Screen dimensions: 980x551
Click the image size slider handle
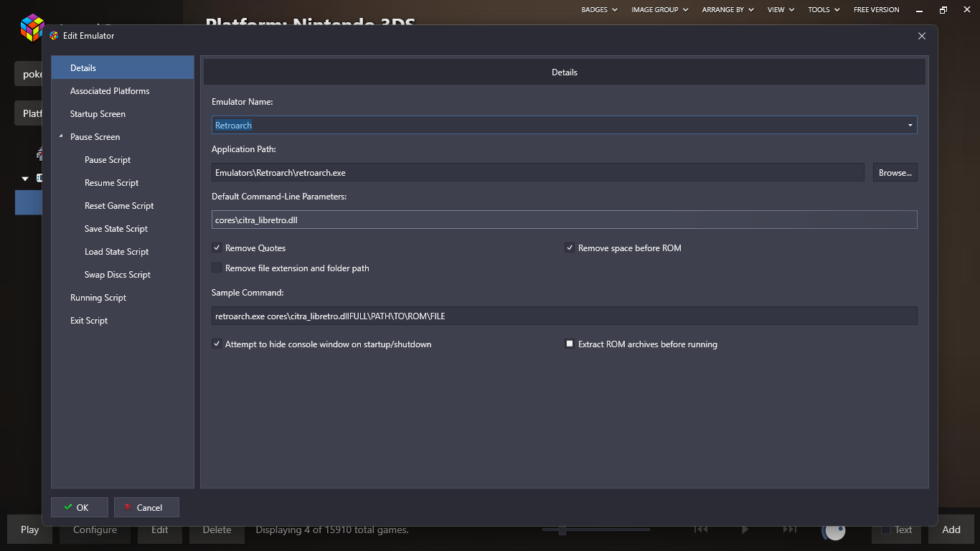click(562, 530)
